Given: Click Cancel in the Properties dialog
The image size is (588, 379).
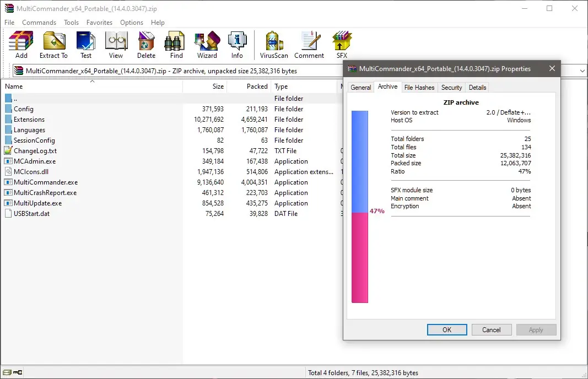Looking at the screenshot, I should (x=491, y=329).
